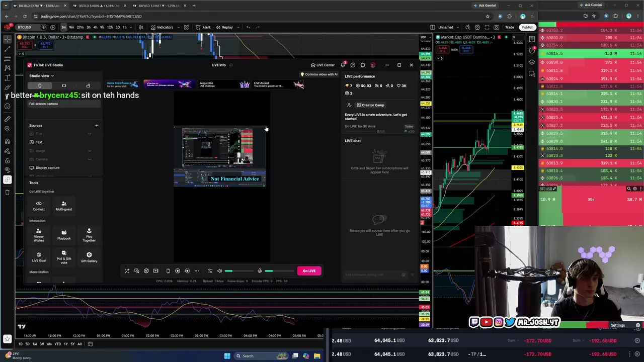This screenshot has height=362, width=644.
Task: Mute the speaker volume icon
Action: point(219,271)
